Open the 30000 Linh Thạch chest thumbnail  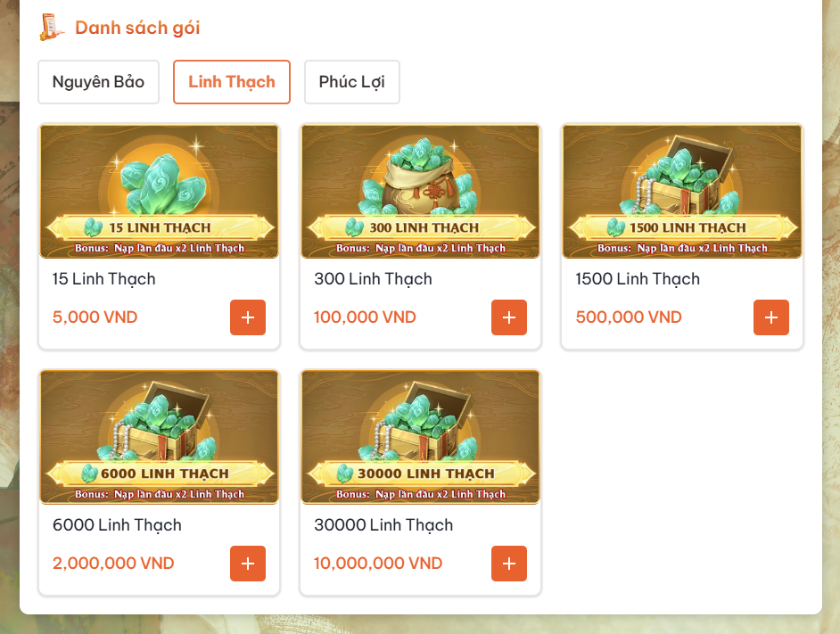click(421, 437)
